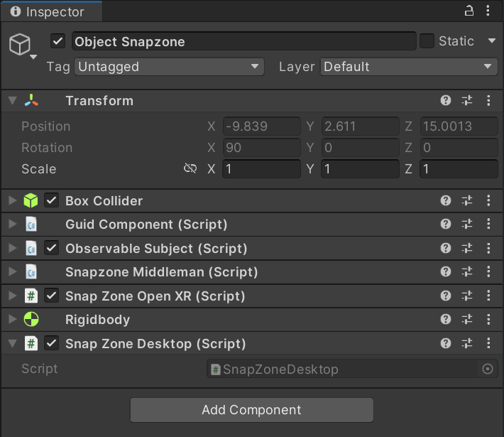Expand the Rigidbody component section
This screenshot has height=437, width=504.
(x=12, y=320)
